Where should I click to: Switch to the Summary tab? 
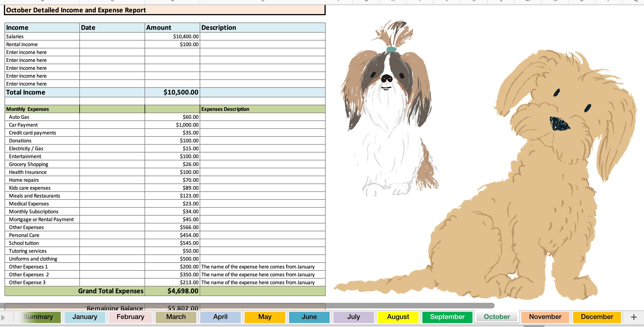(38, 317)
